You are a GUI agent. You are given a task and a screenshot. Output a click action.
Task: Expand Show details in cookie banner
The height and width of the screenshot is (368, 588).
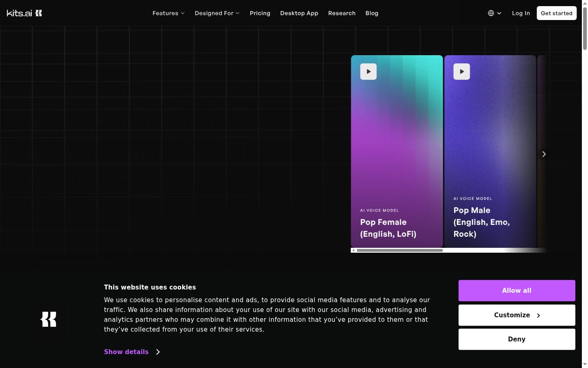coord(132,352)
